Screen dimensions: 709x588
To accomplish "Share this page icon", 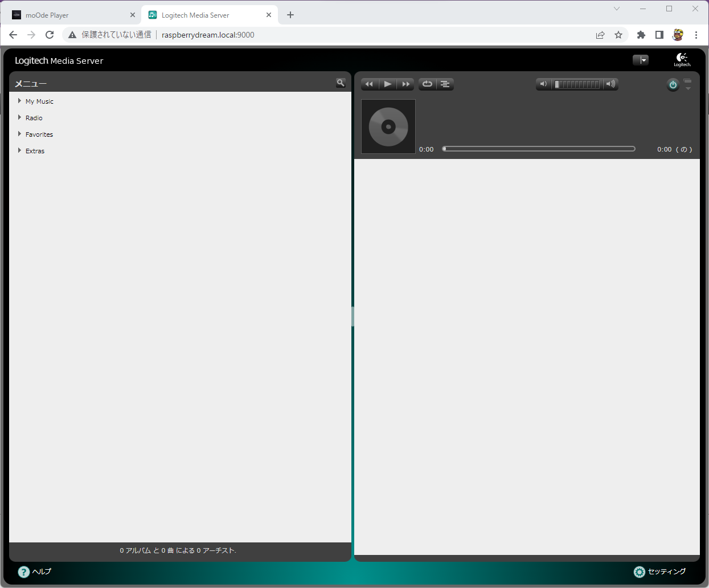I will [x=600, y=35].
